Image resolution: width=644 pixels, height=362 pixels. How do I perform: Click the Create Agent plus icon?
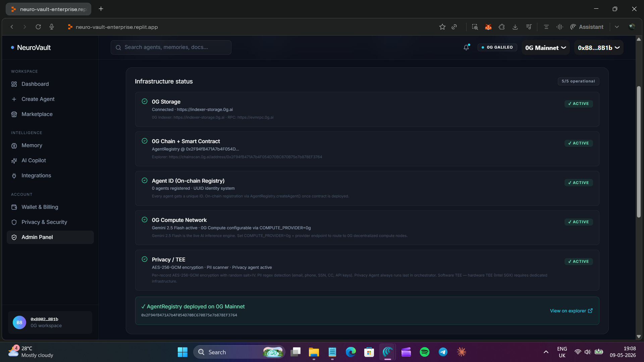14,99
